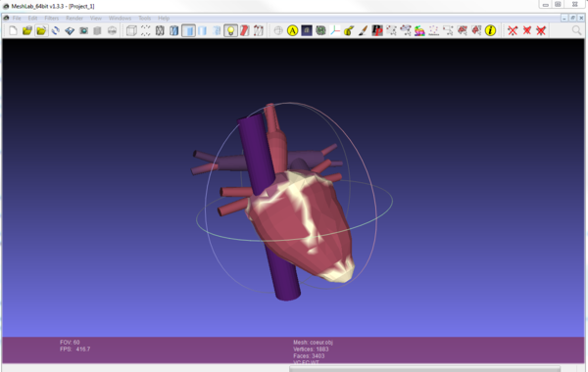Activate the PP Pick Points tool
588x372 pixels.
point(377,30)
